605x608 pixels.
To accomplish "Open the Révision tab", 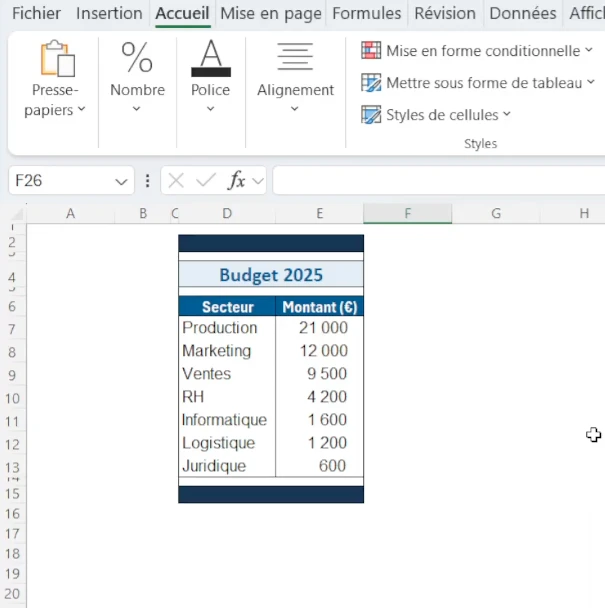I will tap(445, 14).
